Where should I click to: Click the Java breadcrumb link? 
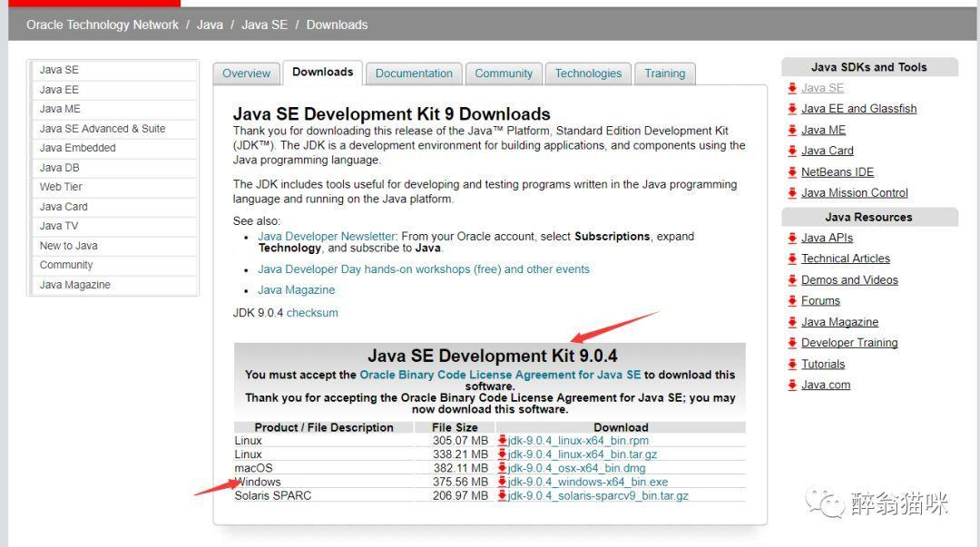[x=210, y=24]
